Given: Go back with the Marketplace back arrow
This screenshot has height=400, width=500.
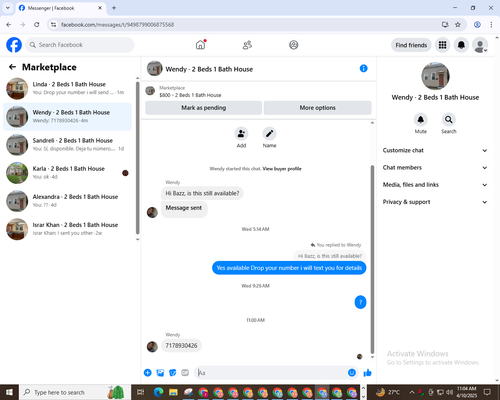Looking at the screenshot, I should (x=12, y=67).
